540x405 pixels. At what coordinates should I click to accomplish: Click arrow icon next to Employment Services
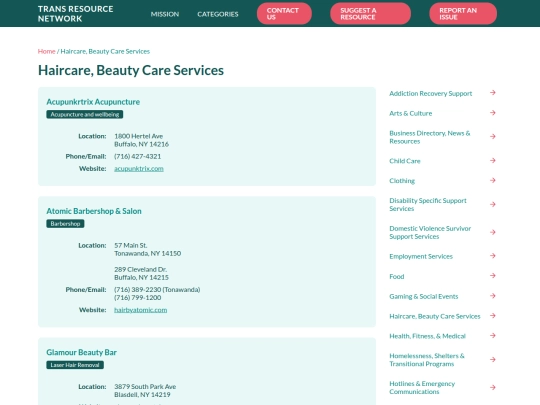493,256
